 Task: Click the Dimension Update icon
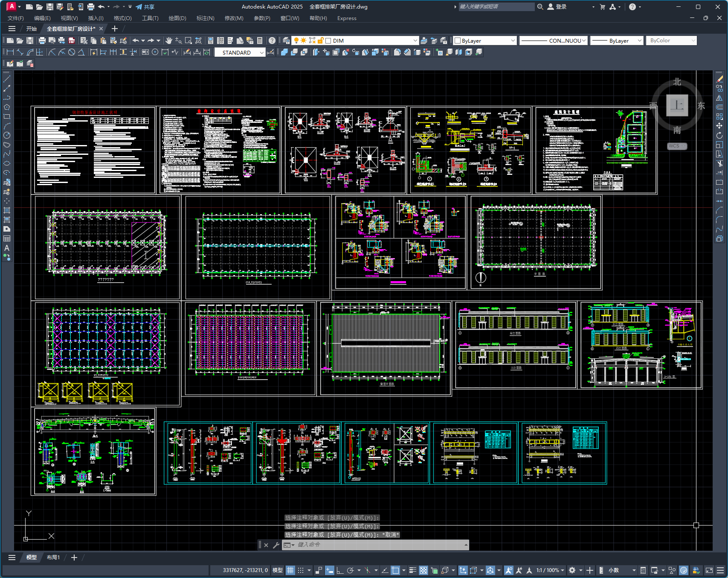207,52
